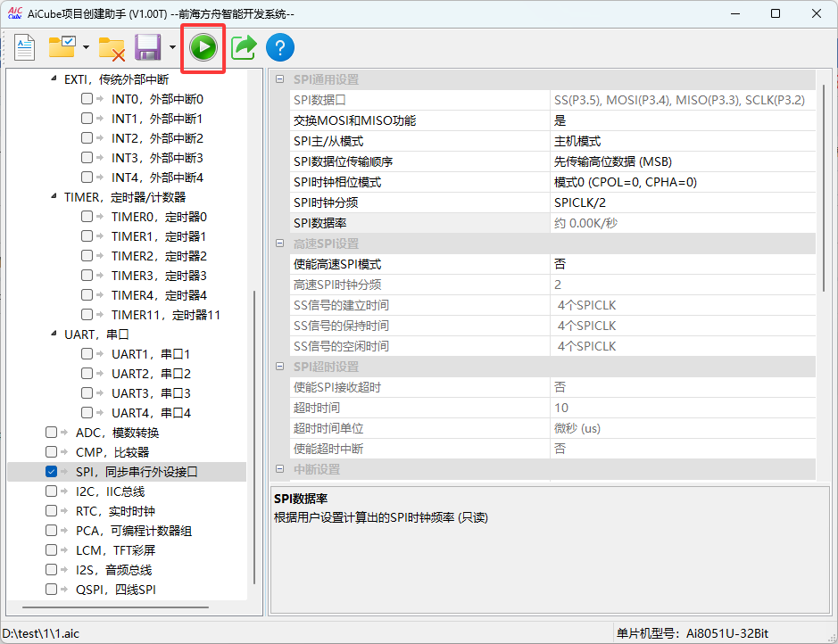Tick the RTC 实时时钟 checkbox

51,510
